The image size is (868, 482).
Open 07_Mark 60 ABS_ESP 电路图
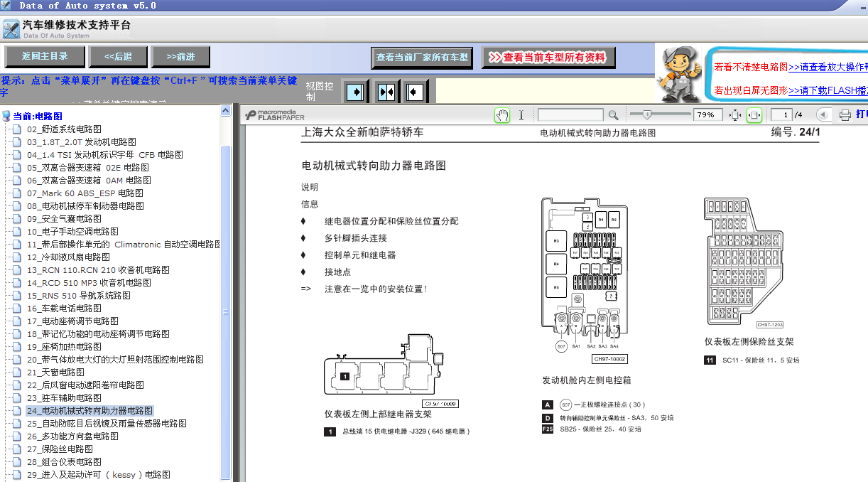pyautogui.click(x=85, y=193)
